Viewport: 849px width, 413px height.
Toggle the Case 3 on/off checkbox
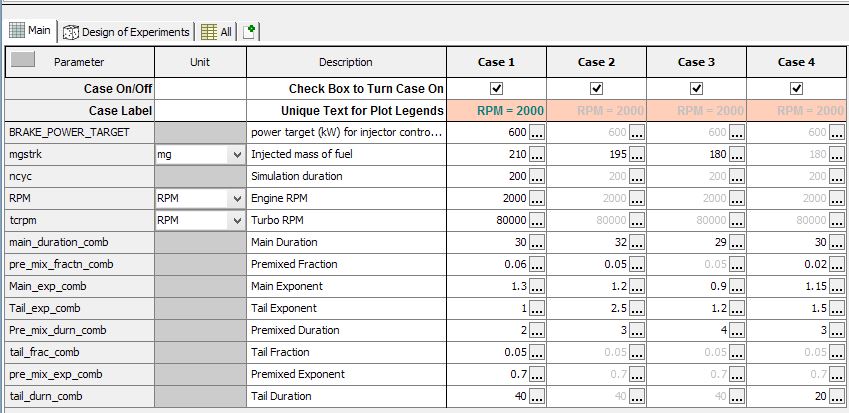pos(696,88)
